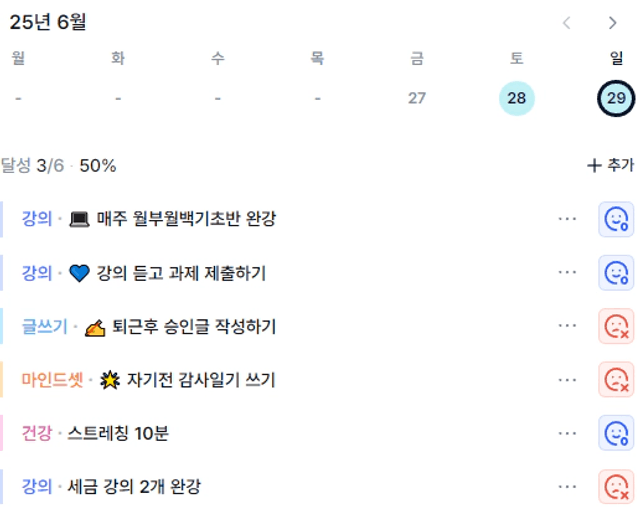Show more options for 자기전 감사일기 쓰기
640x512 pixels.
[x=567, y=380]
